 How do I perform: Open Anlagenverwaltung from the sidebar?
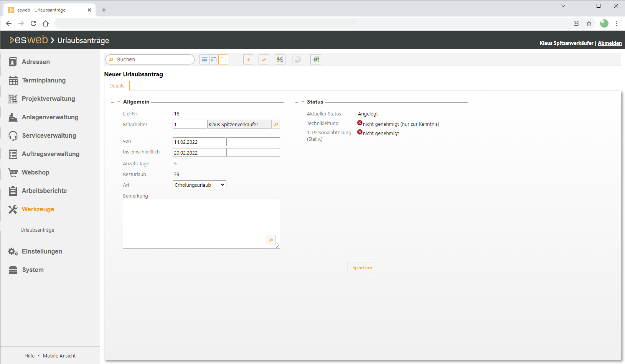50,117
